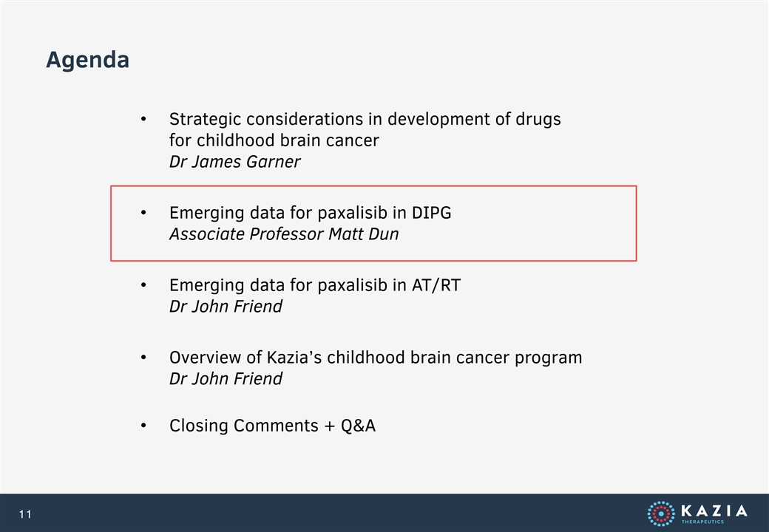
Task: Open 'Overview of Kazia's childhood brain cancer program'
Action: pyautogui.click(x=376, y=358)
